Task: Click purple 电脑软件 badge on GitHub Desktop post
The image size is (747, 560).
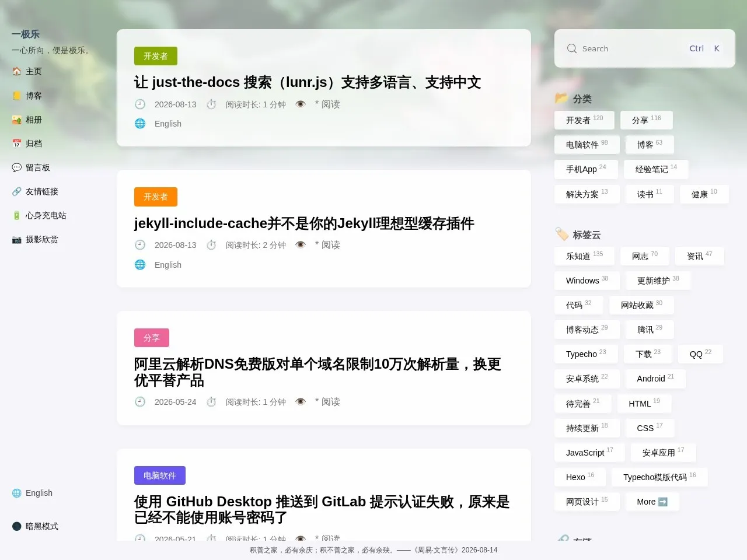Action: pyautogui.click(x=160, y=475)
